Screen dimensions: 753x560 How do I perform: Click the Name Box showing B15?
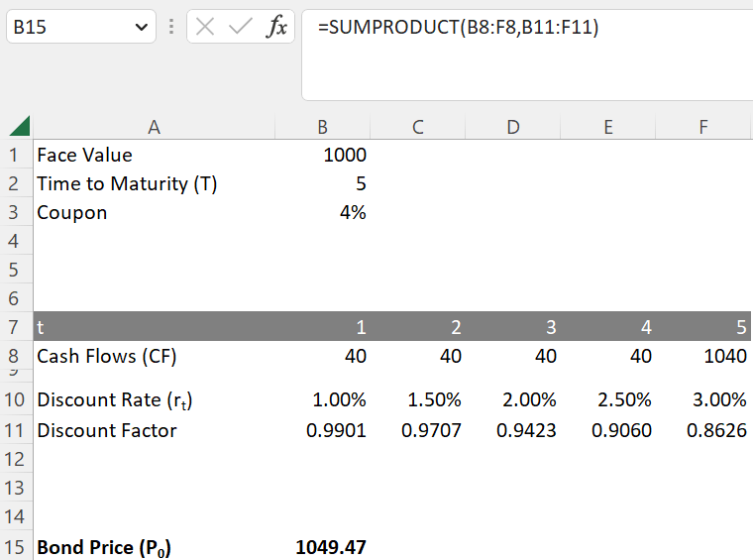click(x=67, y=28)
